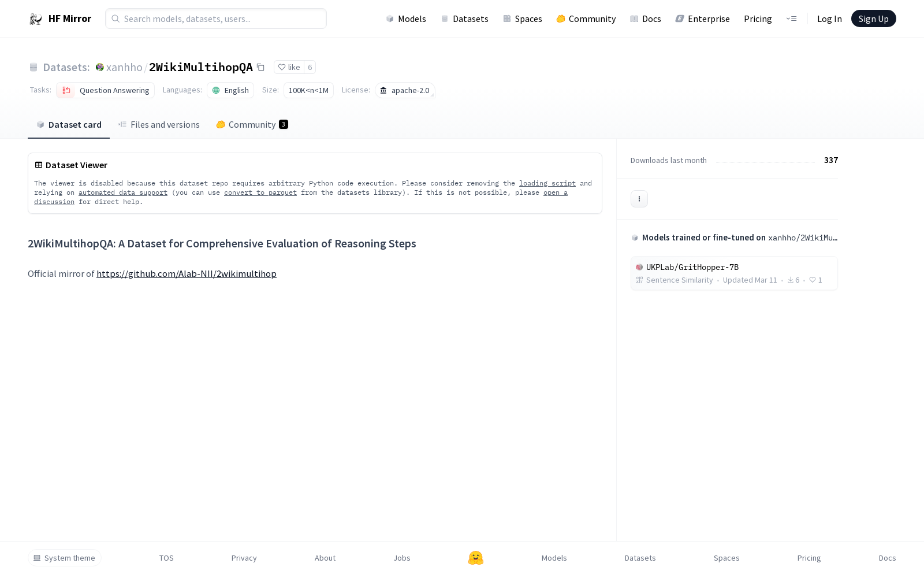Open Privacy in the footer

click(x=244, y=558)
